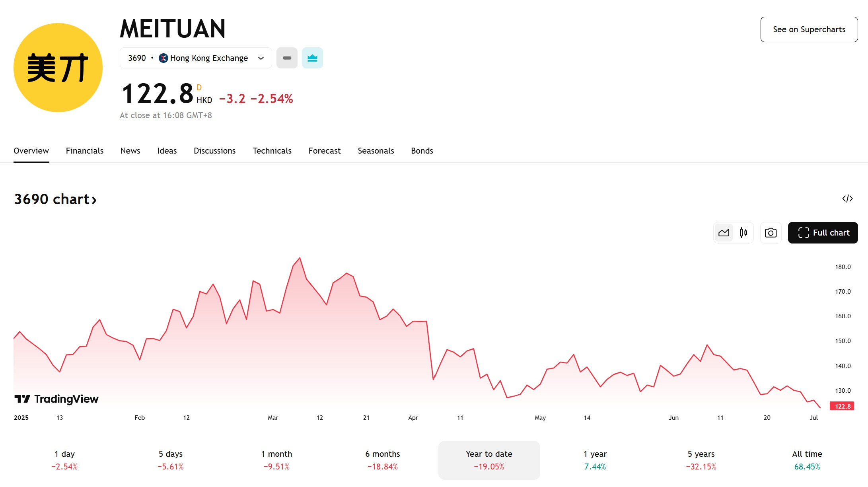Viewport: 868px width, 487px height.
Task: Expand the Hong Kong Exchange dropdown
Action: click(x=196, y=58)
